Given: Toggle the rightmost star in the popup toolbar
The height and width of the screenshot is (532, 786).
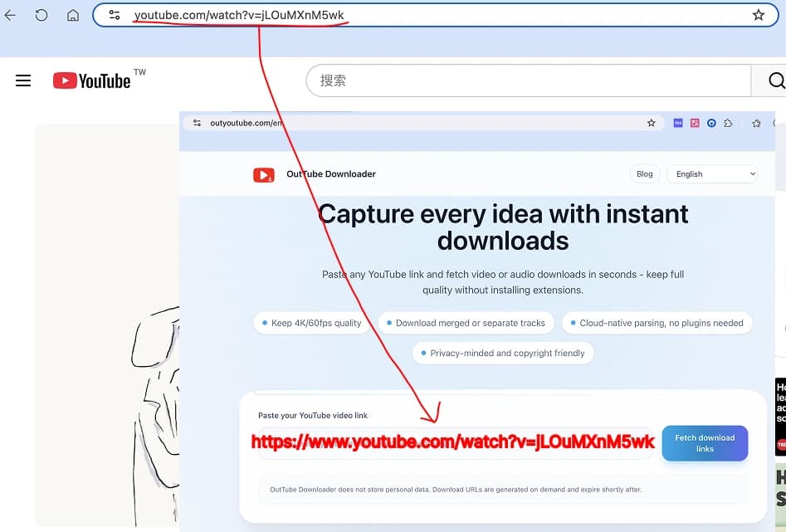Looking at the screenshot, I should click(756, 122).
